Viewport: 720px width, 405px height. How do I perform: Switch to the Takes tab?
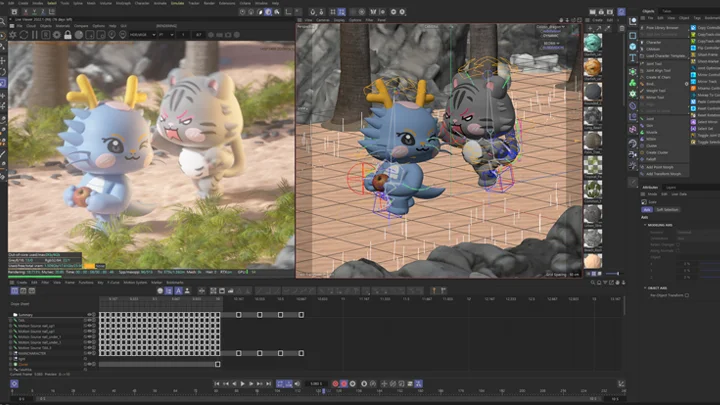point(666,11)
